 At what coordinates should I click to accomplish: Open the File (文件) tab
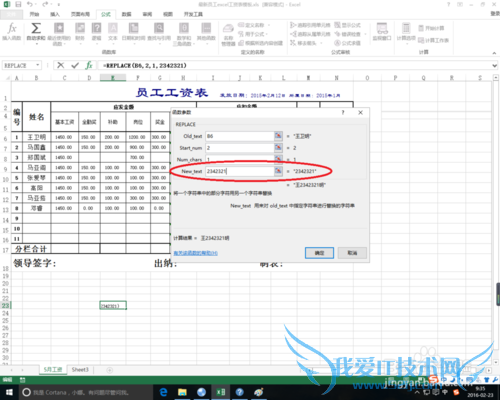(x=11, y=14)
